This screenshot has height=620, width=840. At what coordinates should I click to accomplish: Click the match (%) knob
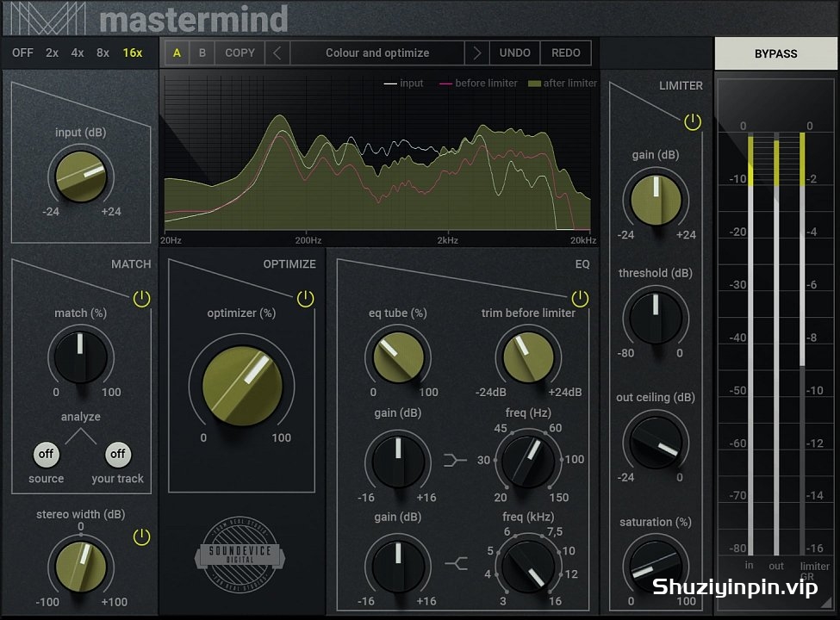tap(80, 356)
